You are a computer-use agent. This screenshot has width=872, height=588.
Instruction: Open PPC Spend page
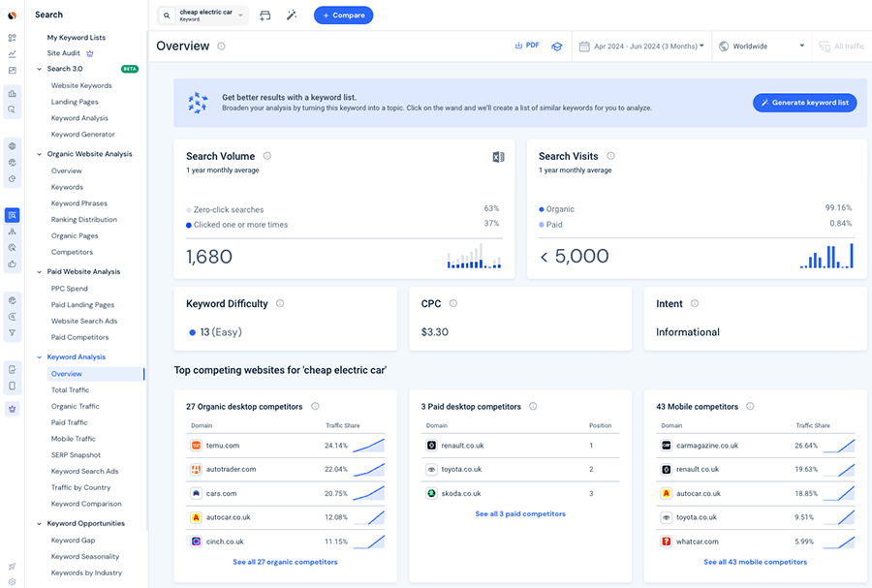tap(69, 289)
